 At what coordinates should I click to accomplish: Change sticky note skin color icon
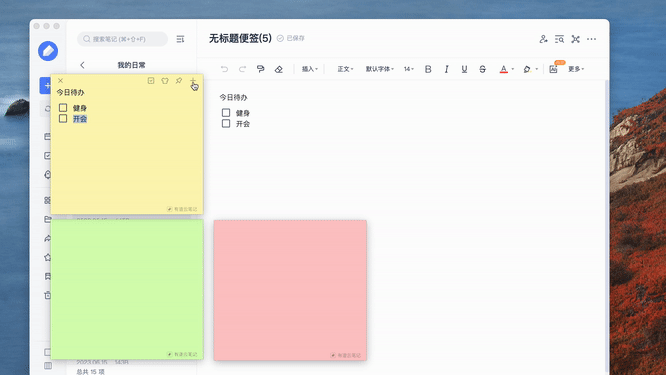tap(165, 81)
